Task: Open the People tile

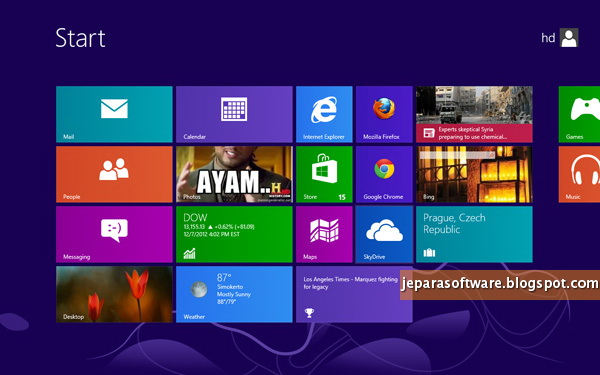Action: [x=114, y=174]
